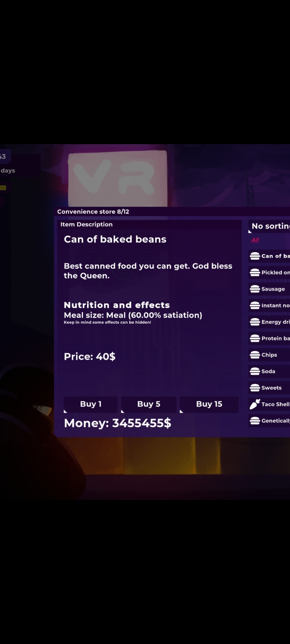Select the Sausage food icon
The image size is (290, 644).
255,289
